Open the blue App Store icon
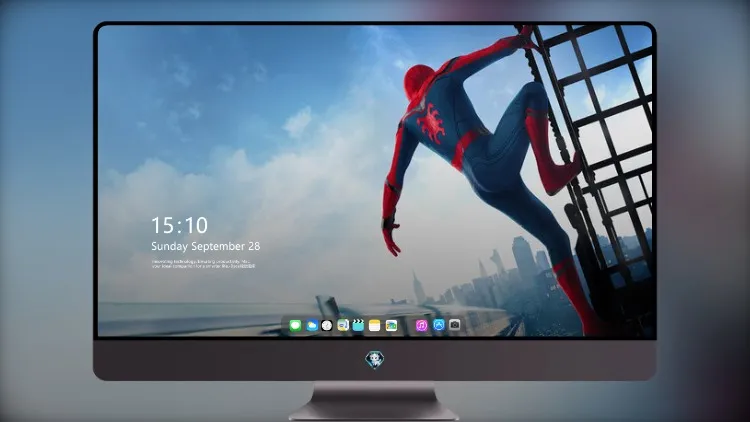This screenshot has height=422, width=750. pos(439,325)
